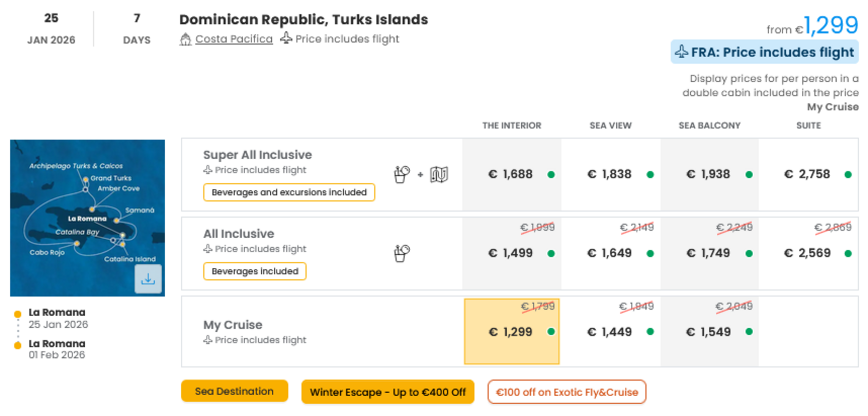The height and width of the screenshot is (416, 868).
Task: Click the airplane icon under My Cruise fare
Action: (208, 340)
